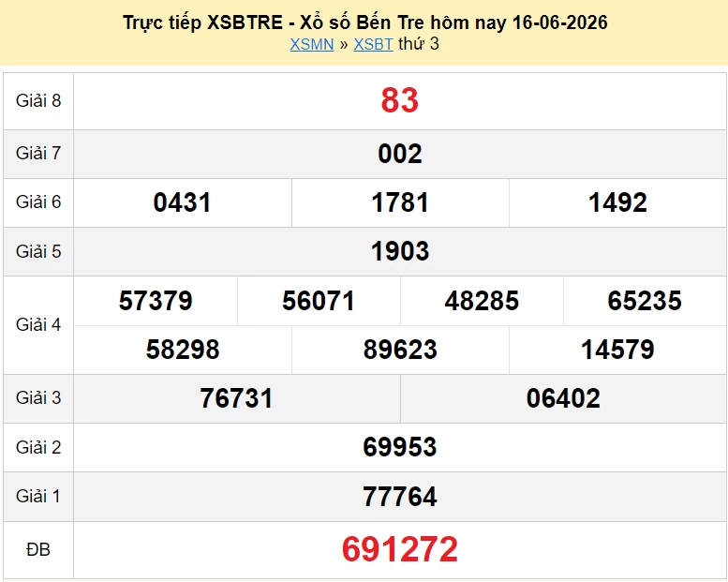Image resolution: width=728 pixels, height=582 pixels.
Task: Click the Giải 4 number 89623
Action: (400, 350)
